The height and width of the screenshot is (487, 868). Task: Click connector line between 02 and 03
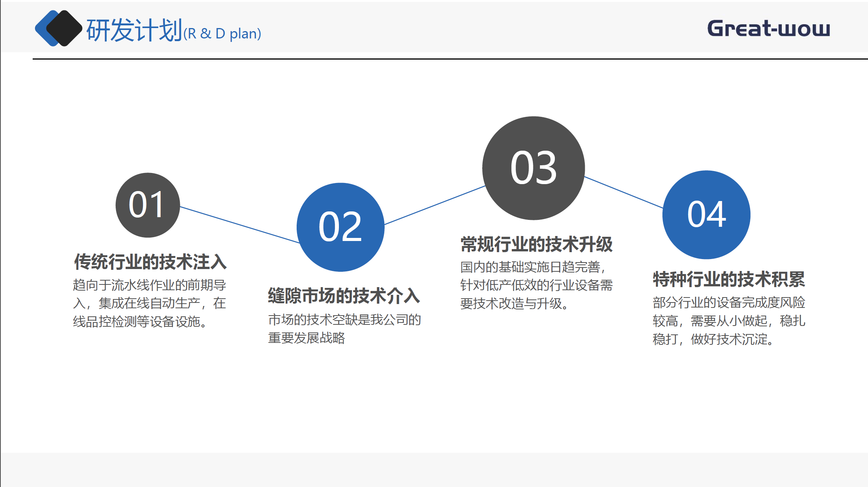click(434, 205)
